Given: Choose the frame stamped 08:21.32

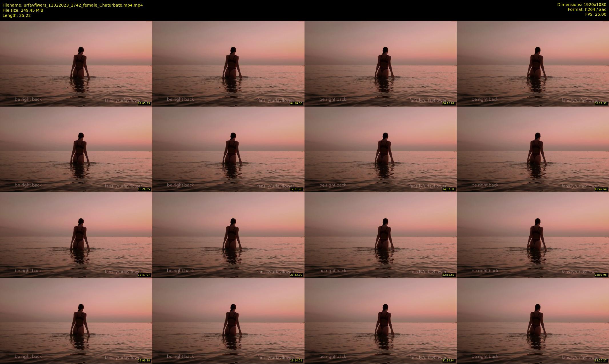Looking at the screenshot, I should coord(533,63).
